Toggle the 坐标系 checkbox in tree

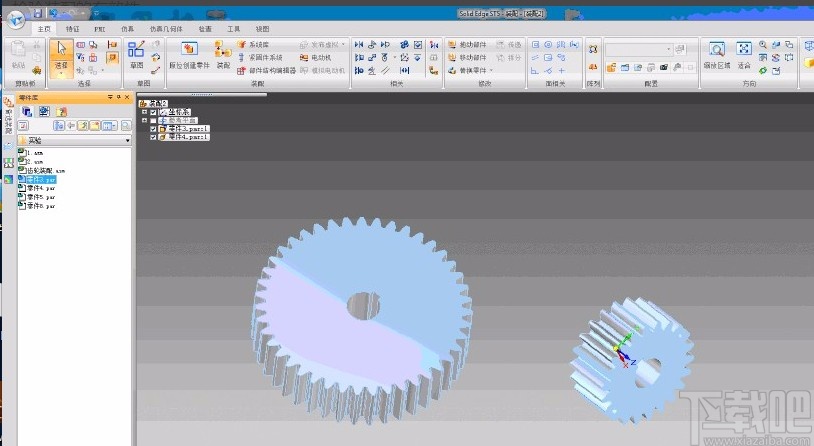pos(153,112)
